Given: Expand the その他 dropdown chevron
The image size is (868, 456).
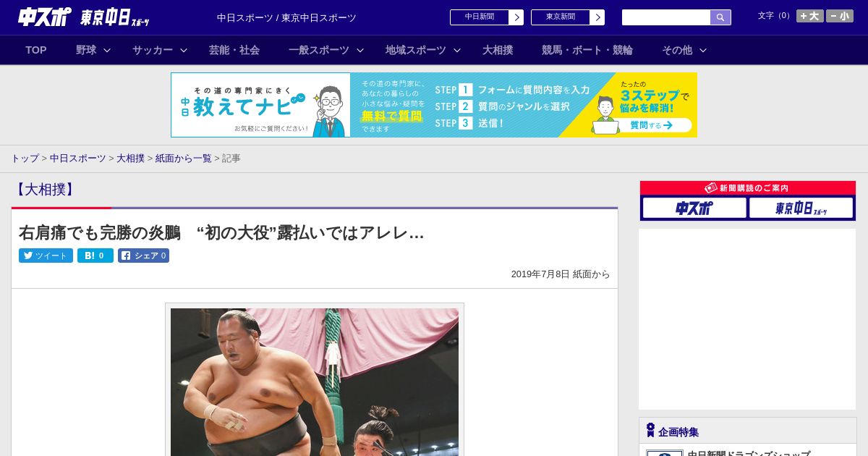Looking at the screenshot, I should [x=703, y=50].
